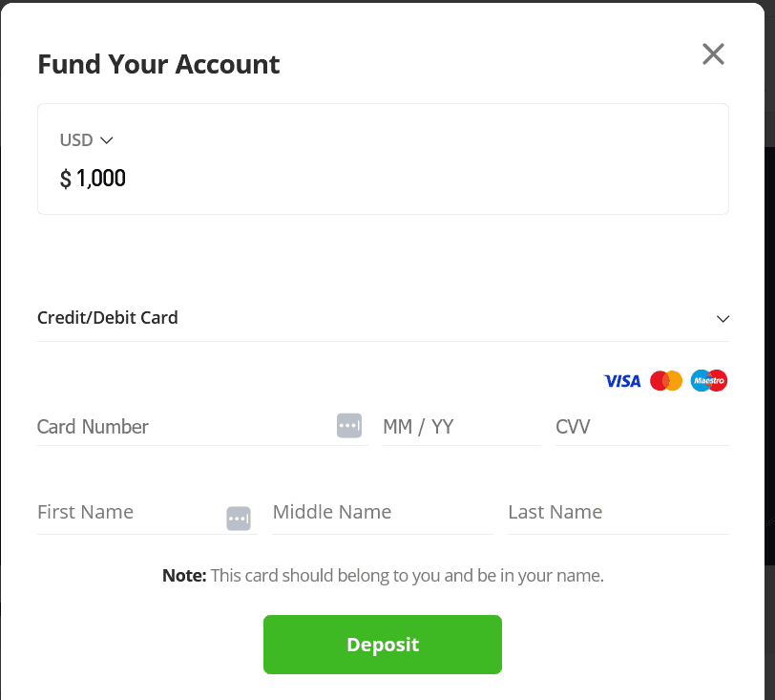Click the Note about card ownership

click(383, 576)
